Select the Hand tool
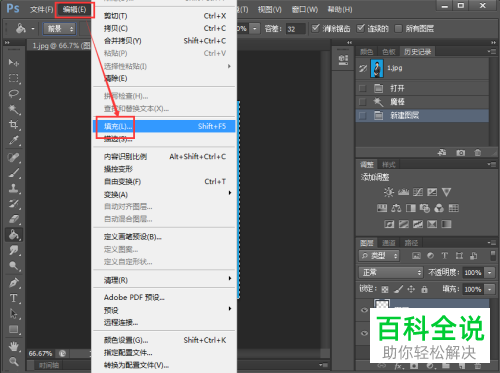500x373 pixels. pos(14,346)
